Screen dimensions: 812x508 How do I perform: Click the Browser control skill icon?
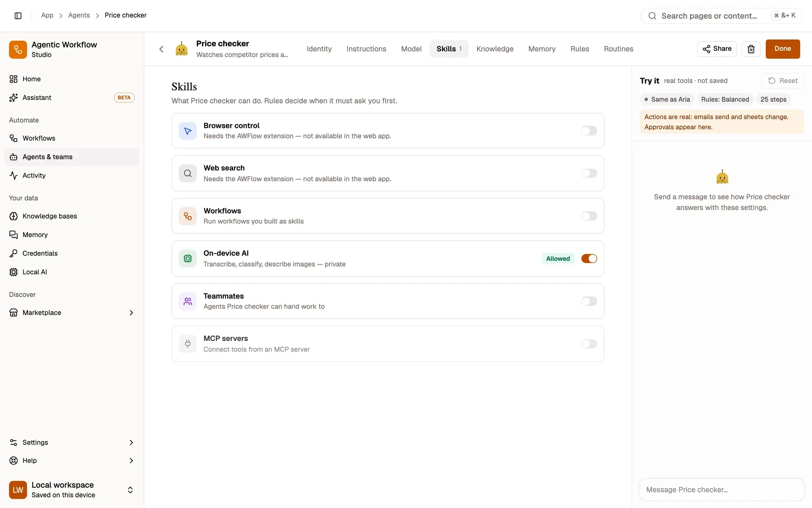188,131
